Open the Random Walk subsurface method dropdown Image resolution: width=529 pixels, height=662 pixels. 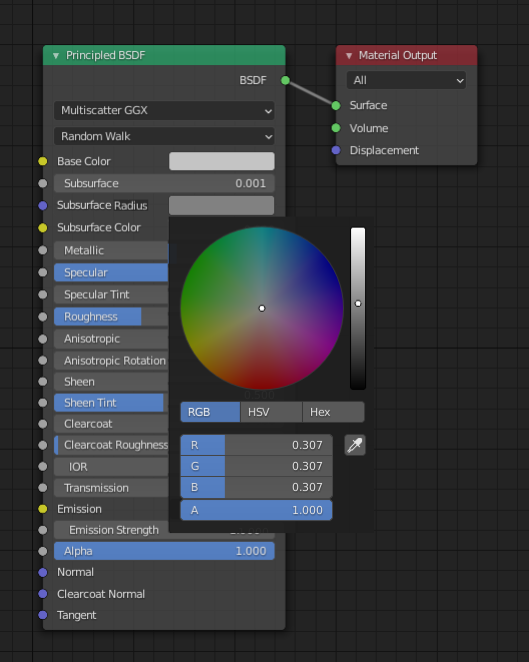(164, 136)
